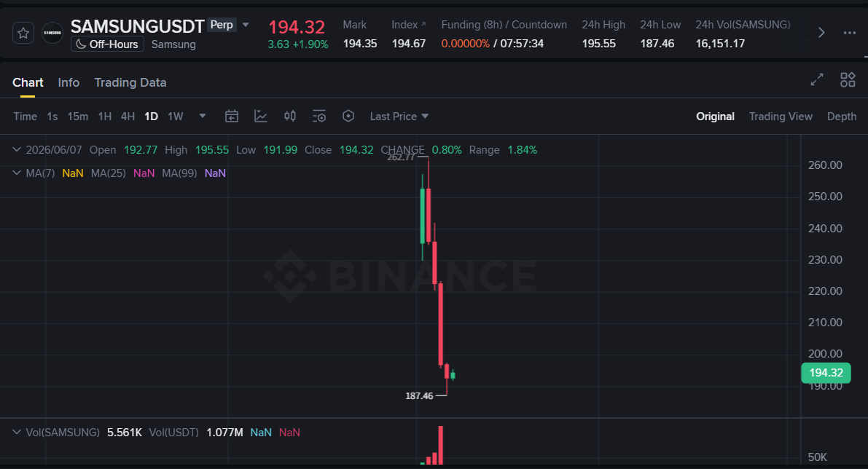Open the more options ellipsis menu
The image size is (868, 469).
click(850, 33)
